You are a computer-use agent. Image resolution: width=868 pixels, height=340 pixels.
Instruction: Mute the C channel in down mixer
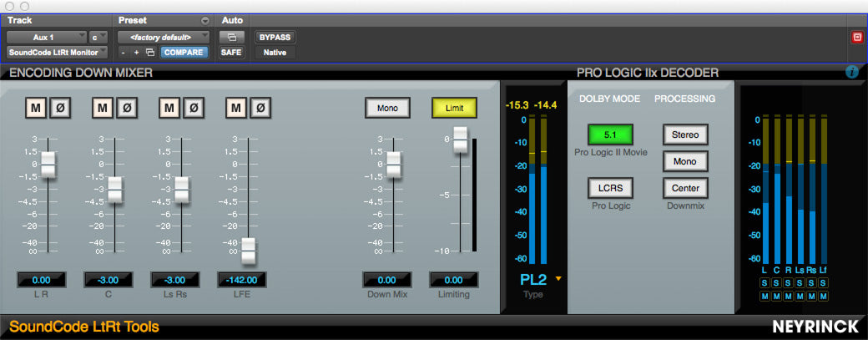(103, 108)
